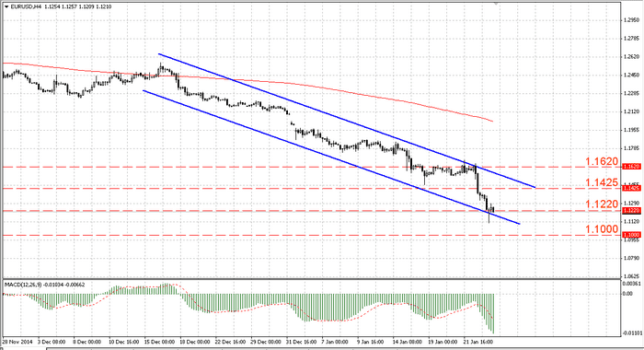Click the 8 Dec 00:00 time label
The width and height of the screenshot is (644, 350).
[87, 342]
